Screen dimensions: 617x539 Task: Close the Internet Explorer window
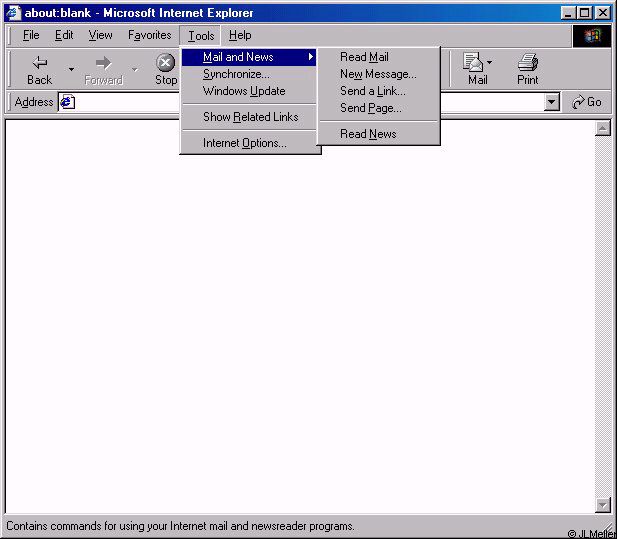point(602,13)
